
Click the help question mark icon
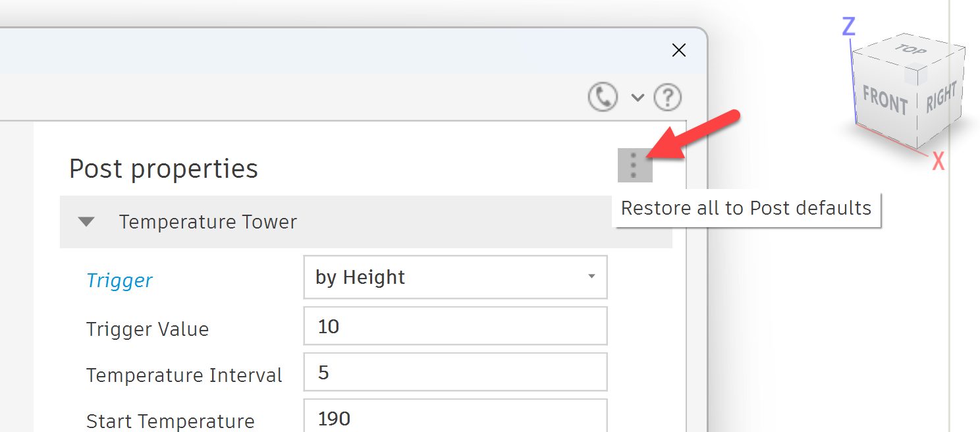[x=667, y=96]
